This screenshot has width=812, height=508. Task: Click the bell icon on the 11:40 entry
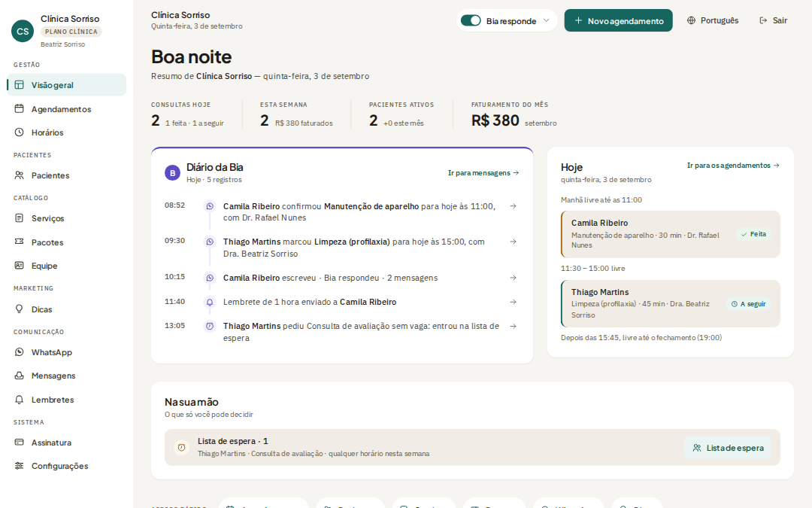pos(210,303)
